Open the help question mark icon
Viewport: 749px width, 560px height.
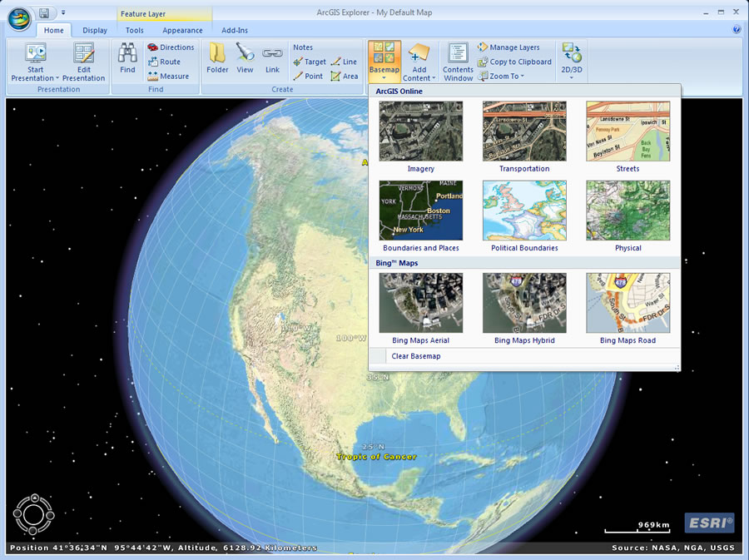pos(737,30)
